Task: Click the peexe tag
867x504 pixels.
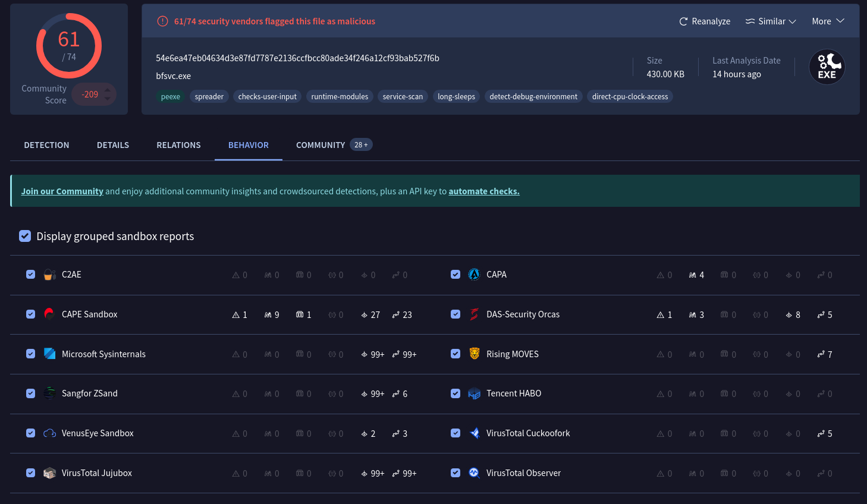Action: 171,96
